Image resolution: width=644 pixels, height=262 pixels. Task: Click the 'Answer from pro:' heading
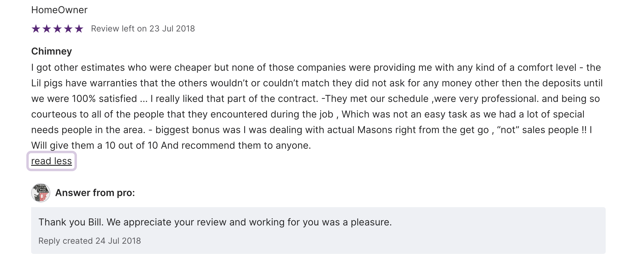coord(95,193)
